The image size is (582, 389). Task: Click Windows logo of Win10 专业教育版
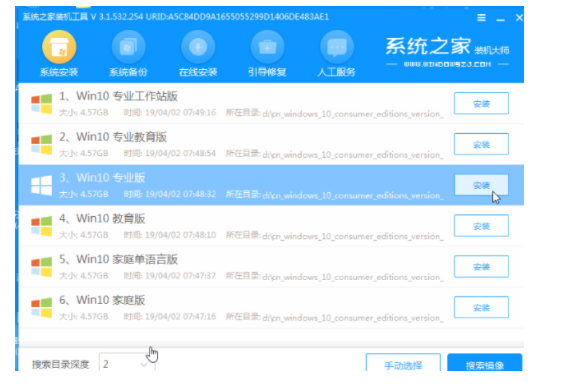pos(42,144)
